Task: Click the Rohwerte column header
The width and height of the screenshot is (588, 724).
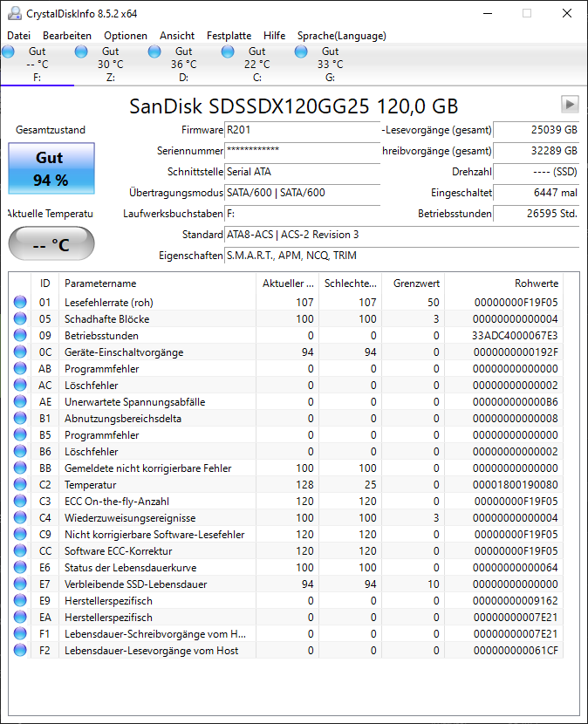Action: point(503,283)
